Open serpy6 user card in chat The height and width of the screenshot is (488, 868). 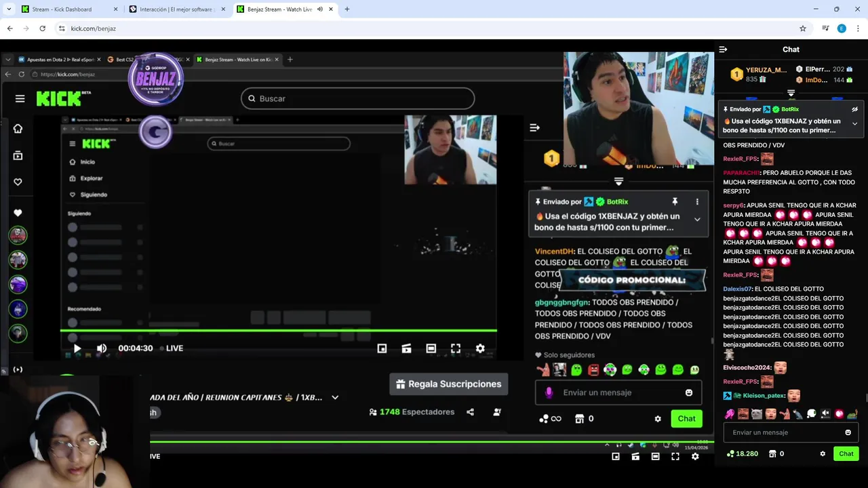pyautogui.click(x=733, y=205)
